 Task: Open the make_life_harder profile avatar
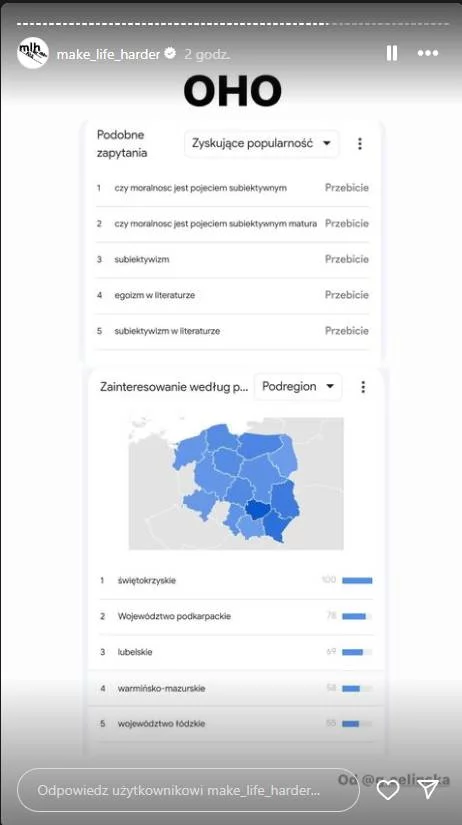tap(33, 53)
